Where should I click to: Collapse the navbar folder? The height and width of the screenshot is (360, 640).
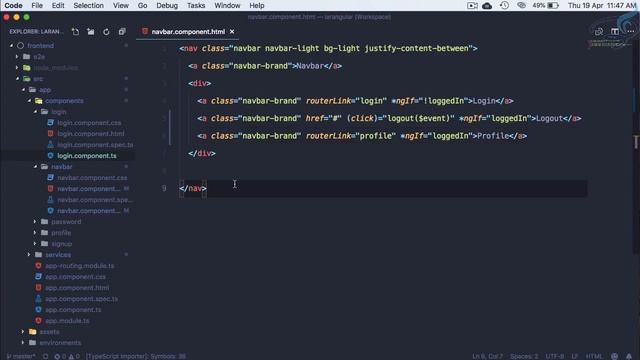click(35, 167)
